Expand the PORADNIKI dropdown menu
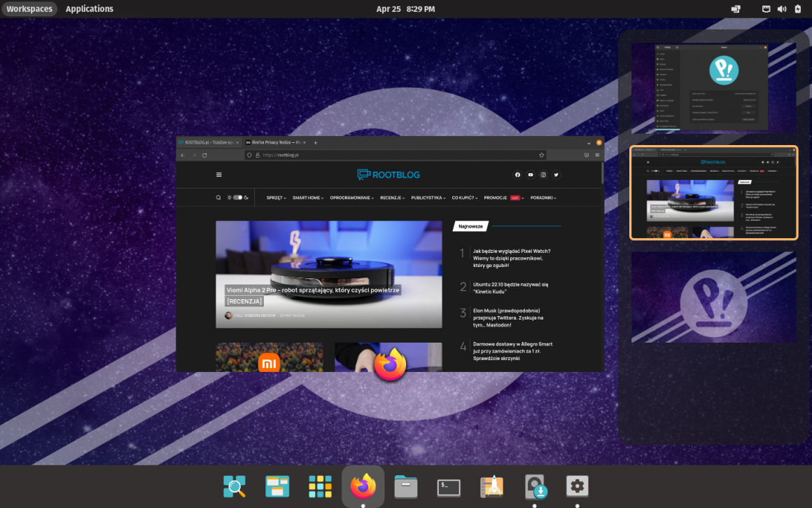812x508 pixels. coord(543,198)
